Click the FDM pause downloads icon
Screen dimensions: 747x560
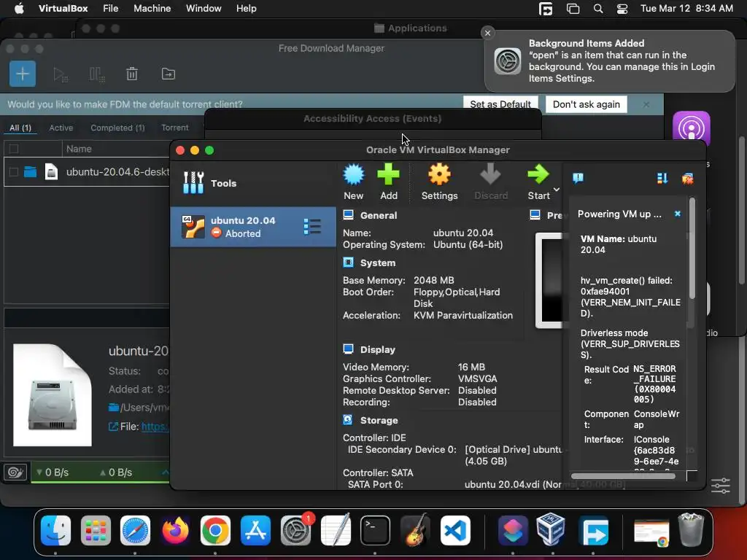(97, 74)
